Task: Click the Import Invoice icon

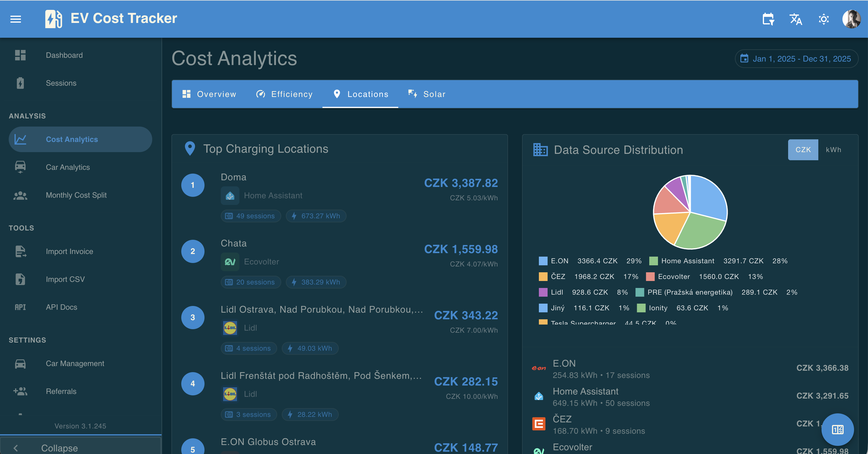Action: coord(20,252)
